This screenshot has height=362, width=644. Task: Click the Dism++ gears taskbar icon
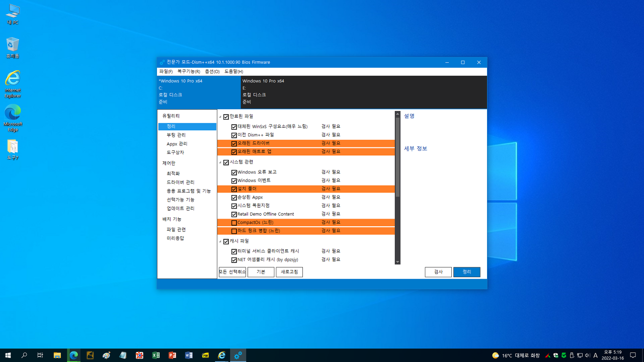click(238, 355)
